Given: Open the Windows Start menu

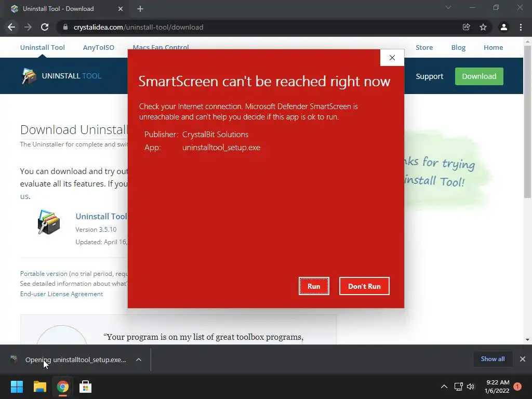Looking at the screenshot, I should click(x=17, y=387).
